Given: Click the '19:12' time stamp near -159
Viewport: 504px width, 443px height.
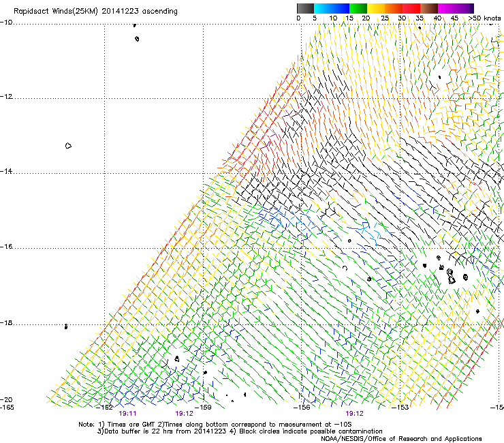Looking at the screenshot, I should 184,414.
